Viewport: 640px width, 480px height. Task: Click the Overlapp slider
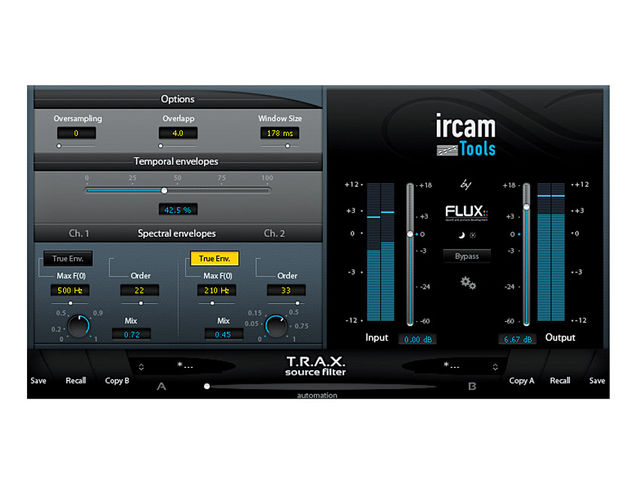pyautogui.click(x=178, y=146)
